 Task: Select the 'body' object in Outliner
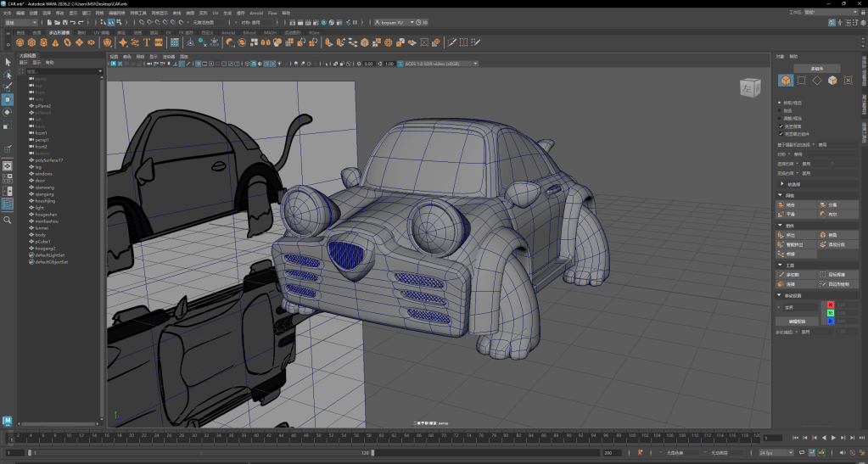click(x=40, y=234)
